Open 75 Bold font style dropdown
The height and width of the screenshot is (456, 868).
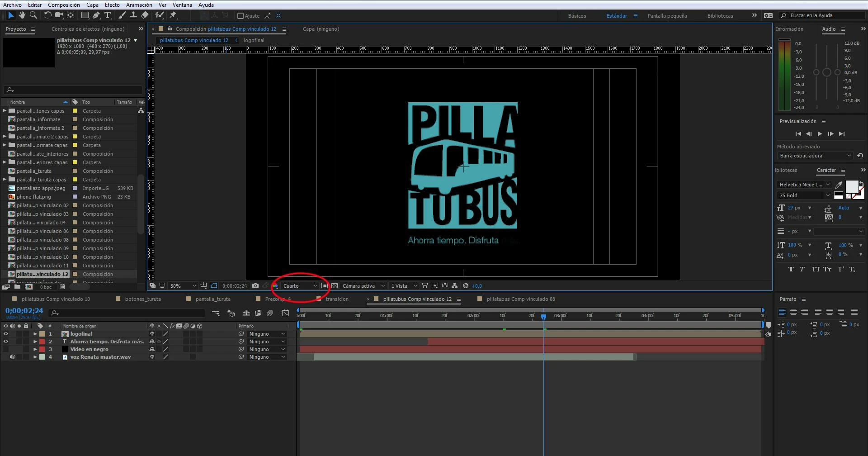pos(804,195)
